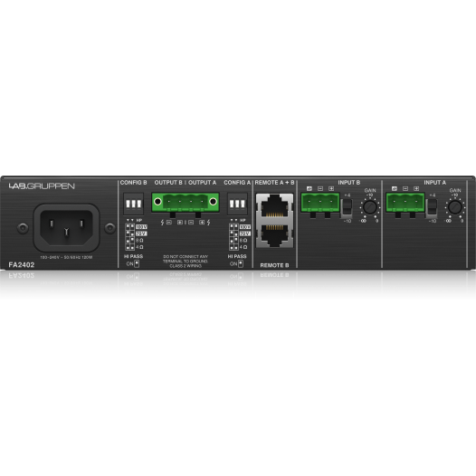Click the INPUT B ground symbol
The height and width of the screenshot is (476, 476).
[x=309, y=188]
